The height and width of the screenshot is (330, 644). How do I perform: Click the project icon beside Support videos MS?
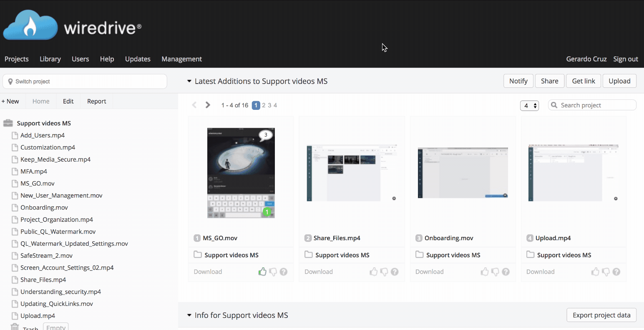click(8, 123)
